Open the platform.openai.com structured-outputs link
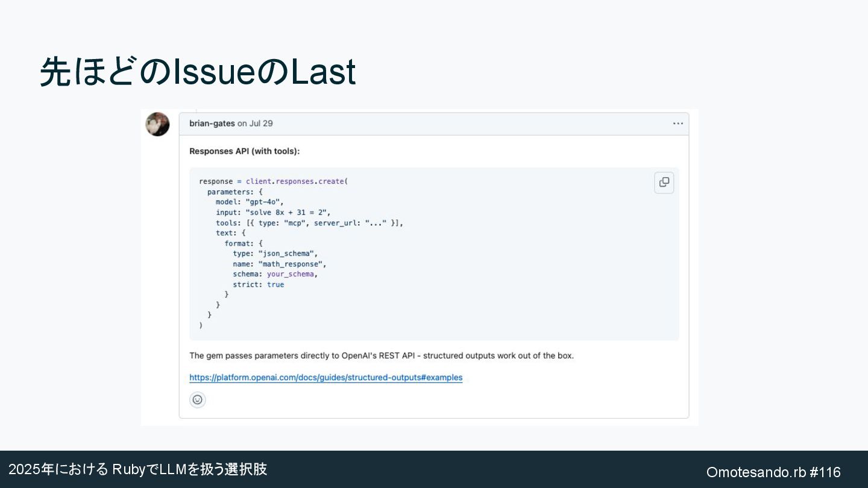 [325, 378]
